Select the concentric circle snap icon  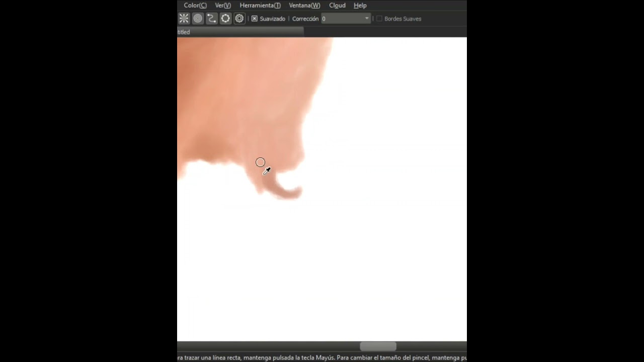click(x=198, y=19)
